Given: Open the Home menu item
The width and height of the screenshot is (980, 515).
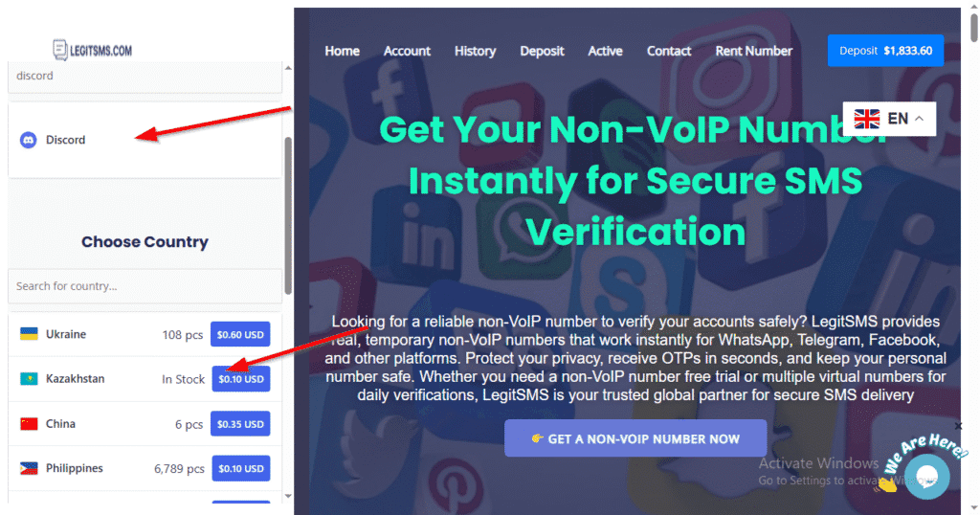Looking at the screenshot, I should coord(342,51).
